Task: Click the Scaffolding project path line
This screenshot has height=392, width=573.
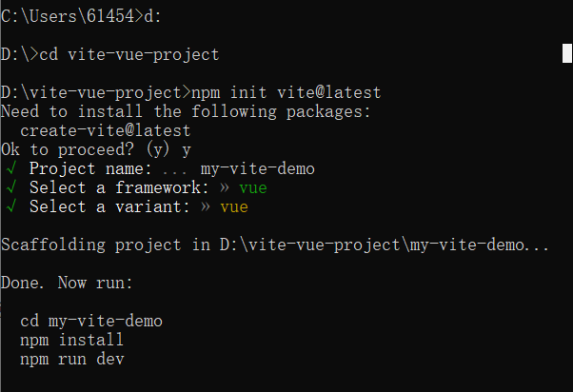Action: pos(275,245)
